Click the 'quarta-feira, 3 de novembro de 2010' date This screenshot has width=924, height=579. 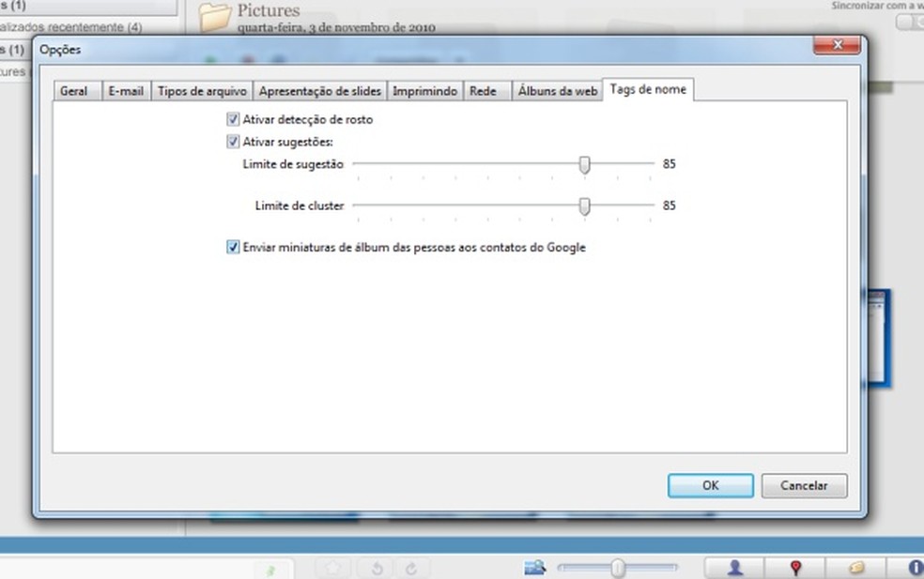point(336,28)
